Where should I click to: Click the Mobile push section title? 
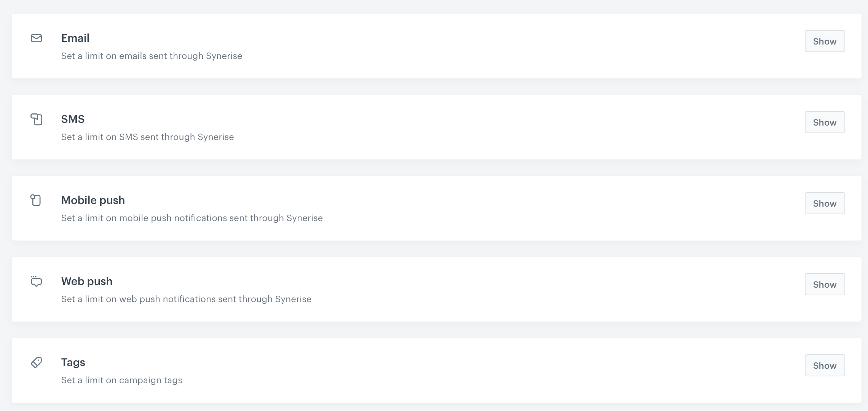(x=93, y=200)
